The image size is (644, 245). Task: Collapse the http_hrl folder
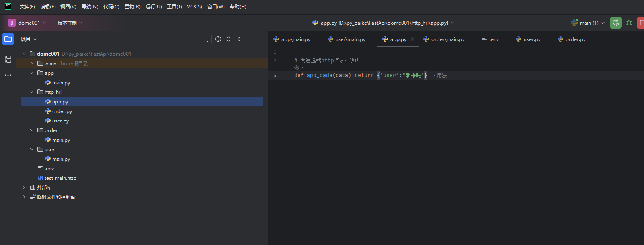coord(32,92)
